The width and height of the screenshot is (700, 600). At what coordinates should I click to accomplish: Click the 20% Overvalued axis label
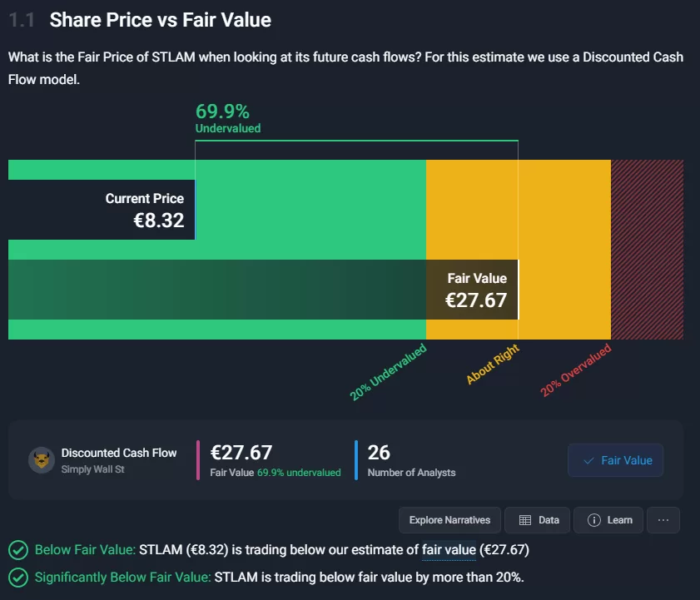tap(576, 369)
